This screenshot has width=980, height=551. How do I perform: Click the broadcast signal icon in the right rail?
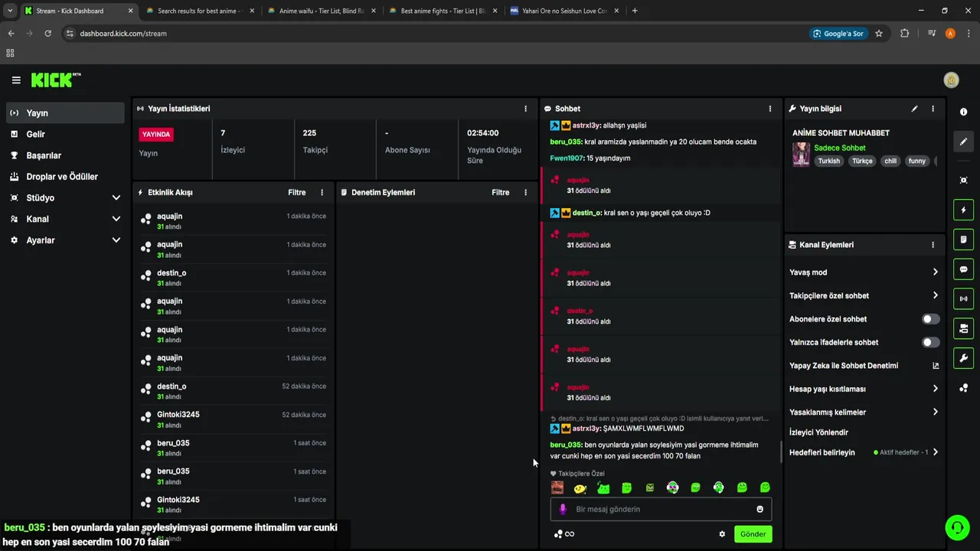click(x=963, y=298)
